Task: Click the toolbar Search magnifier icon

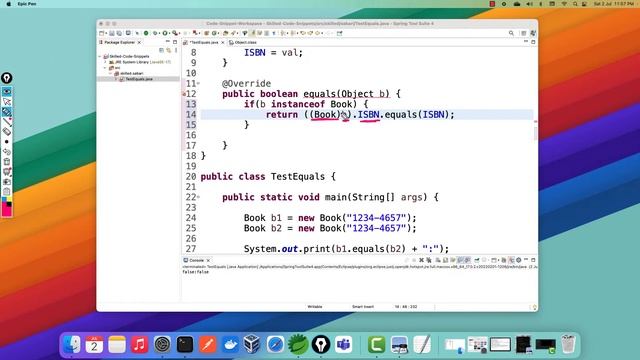Action: pos(511,33)
